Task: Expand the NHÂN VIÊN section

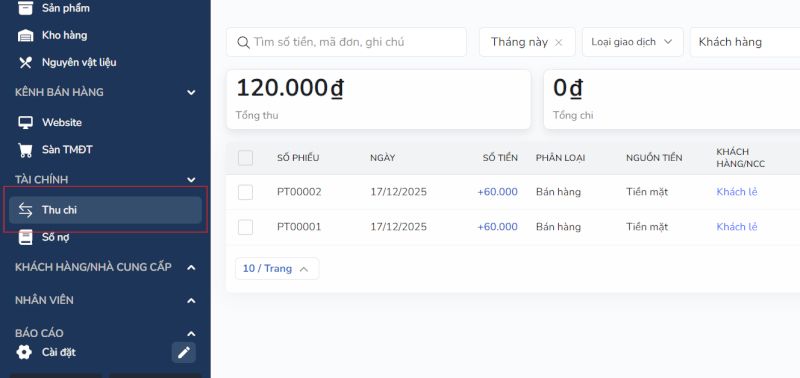Action: point(191,300)
